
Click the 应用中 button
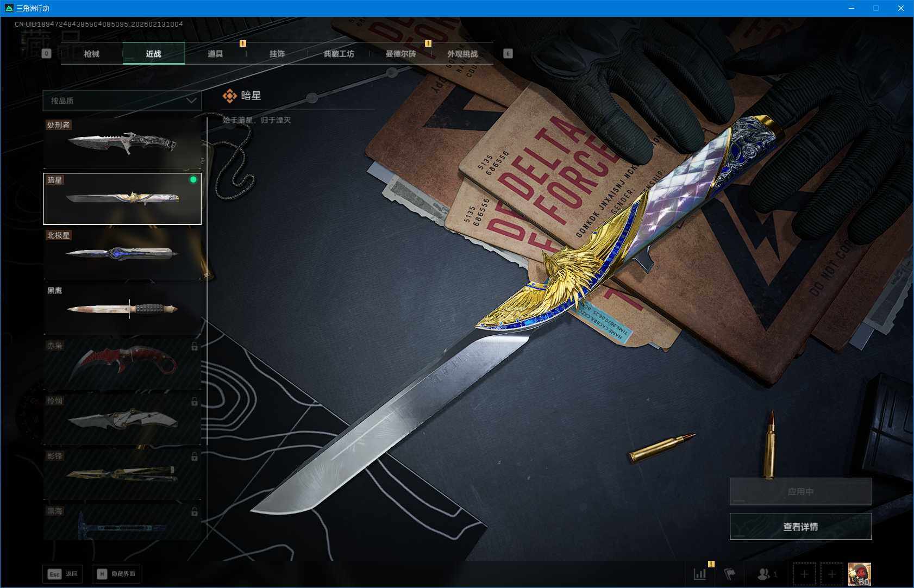point(800,491)
